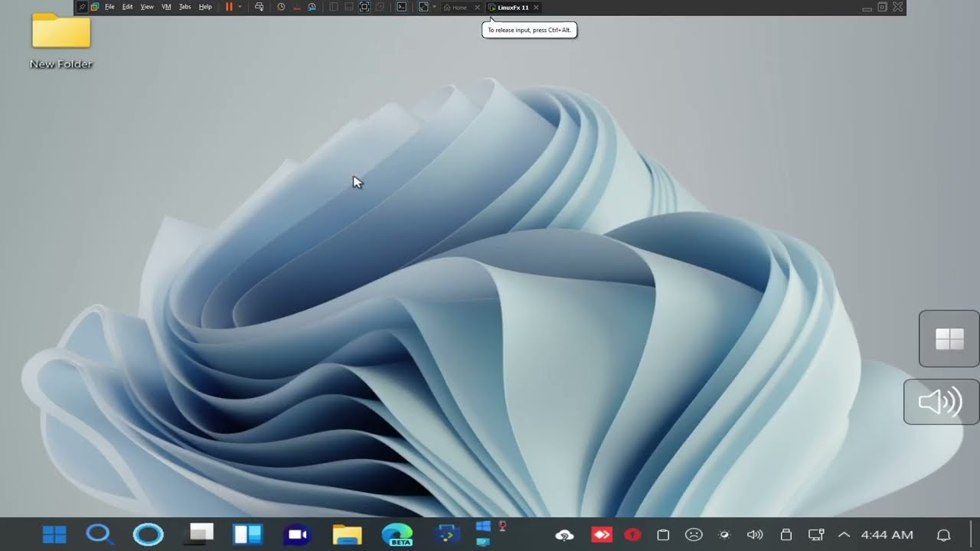The width and height of the screenshot is (980, 551).
Task: Click the red circular shield tray icon
Action: pos(632,535)
